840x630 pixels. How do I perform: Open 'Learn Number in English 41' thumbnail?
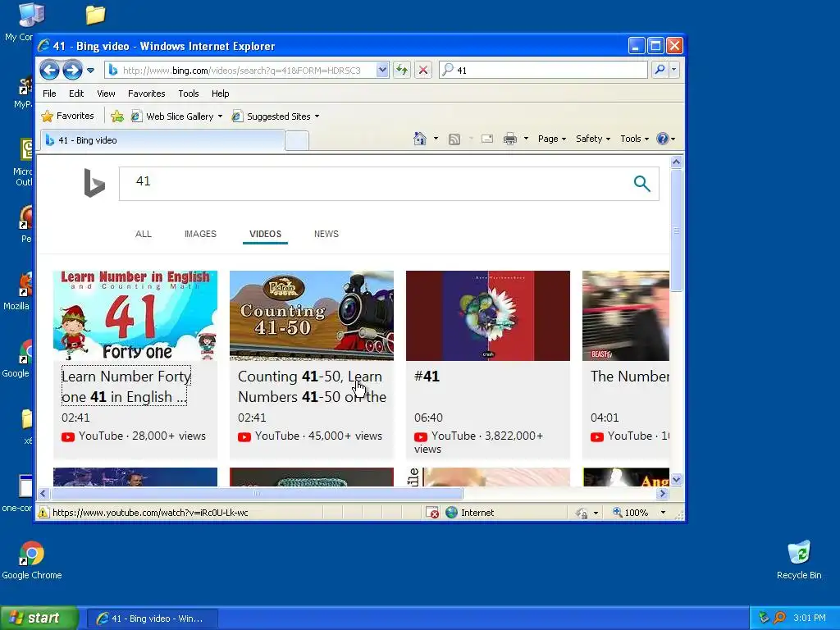coord(135,316)
